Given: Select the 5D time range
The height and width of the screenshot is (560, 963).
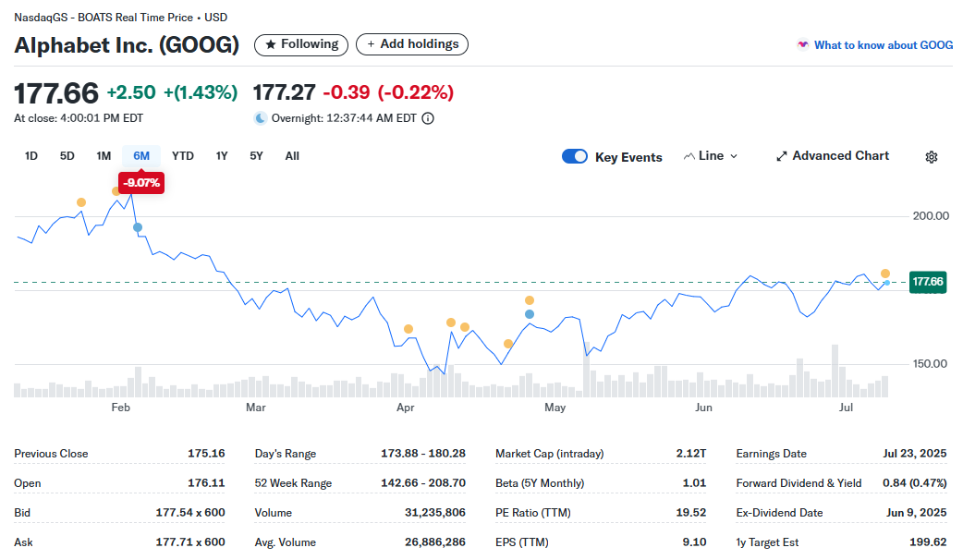Looking at the screenshot, I should 67,156.
